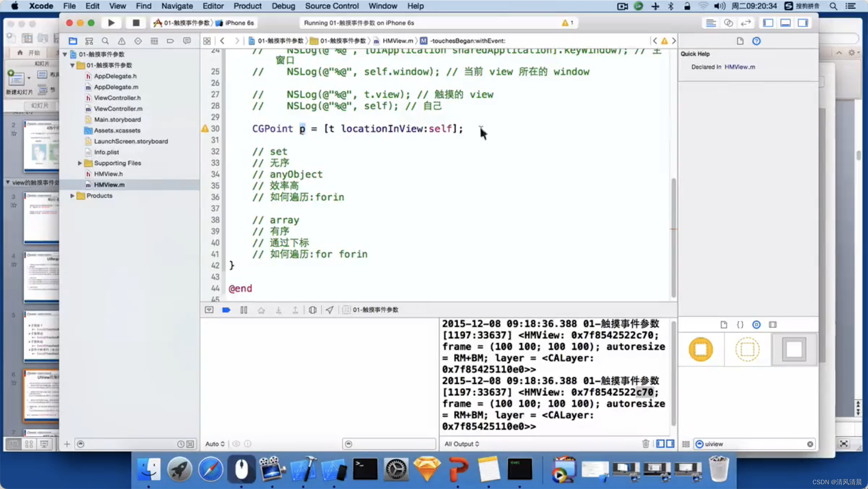Image resolution: width=868 pixels, height=489 pixels.
Task: Clear console with trash icon
Action: 646,444
